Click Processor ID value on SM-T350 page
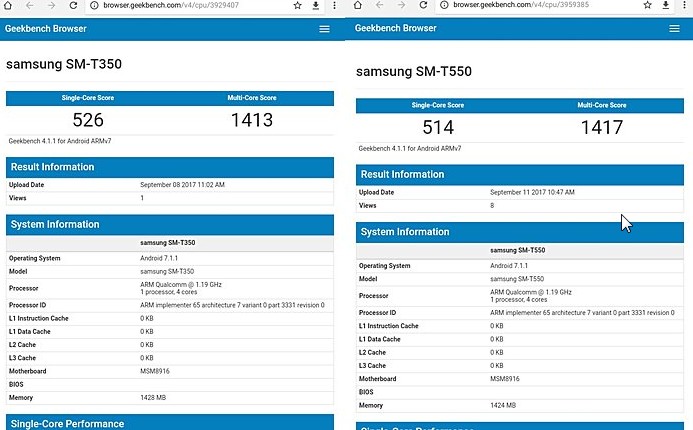 (232, 305)
